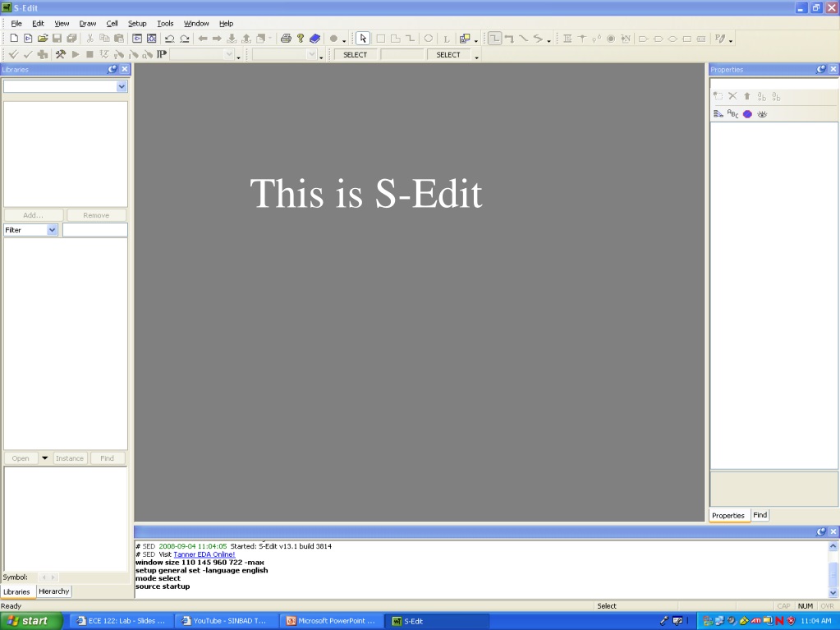840x630 pixels.
Task: Open a design using the folder icon
Action: 43,38
